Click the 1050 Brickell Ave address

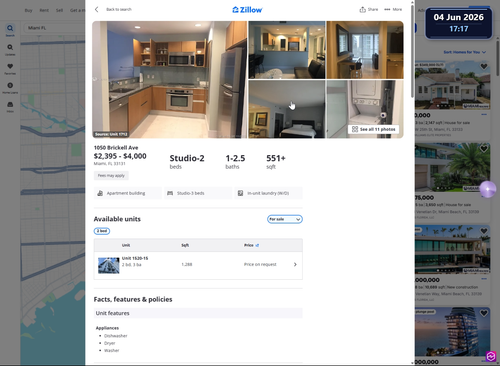click(116, 147)
